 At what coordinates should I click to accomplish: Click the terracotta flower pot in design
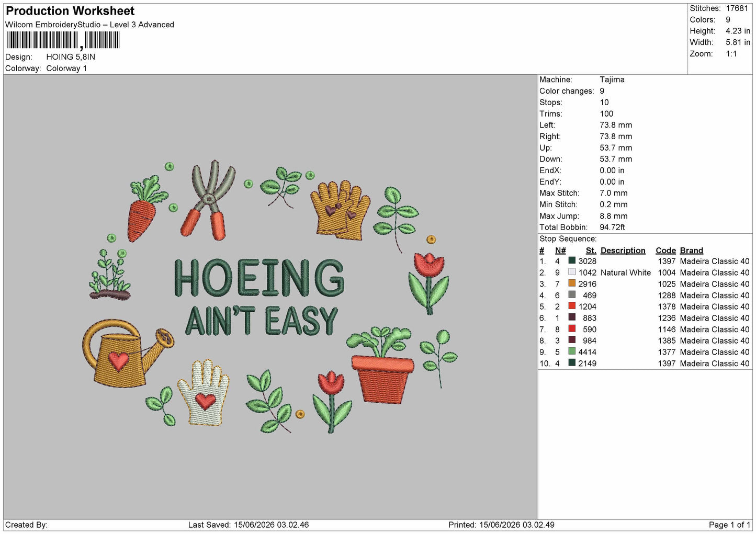tap(382, 379)
